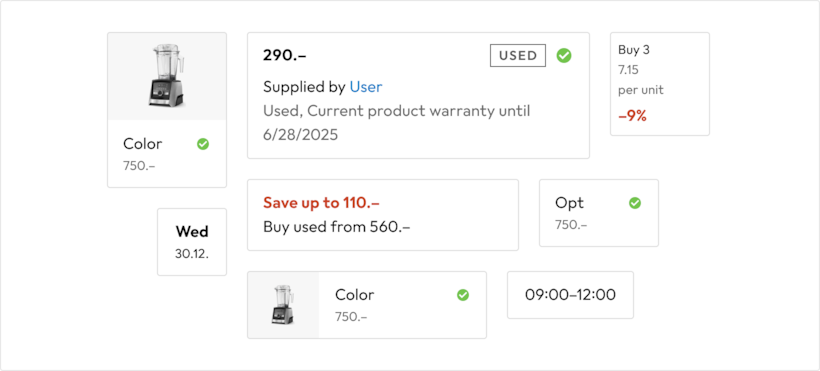The width and height of the screenshot is (820, 371).
Task: Click the green check in the Opt card
Action: point(635,203)
